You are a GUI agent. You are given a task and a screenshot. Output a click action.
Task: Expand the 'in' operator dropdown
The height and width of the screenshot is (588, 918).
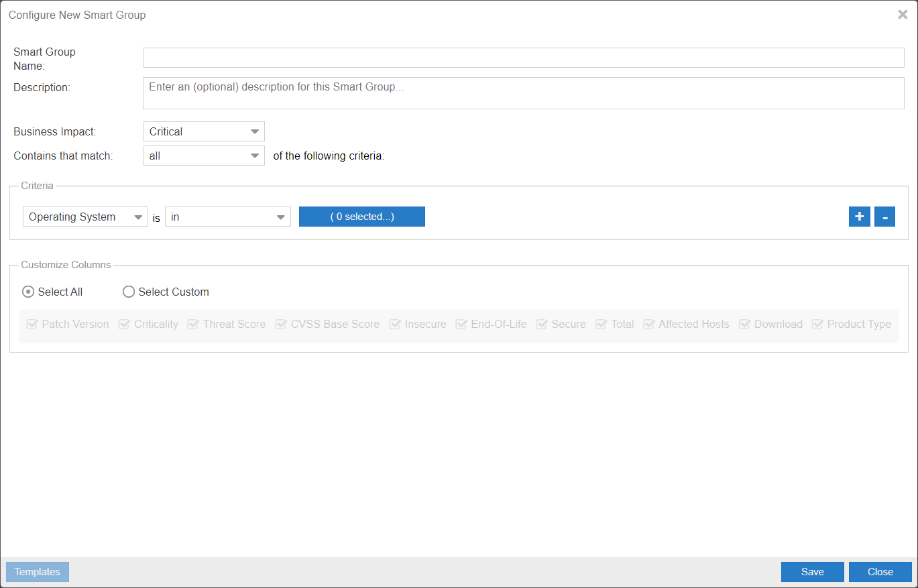[x=227, y=217]
